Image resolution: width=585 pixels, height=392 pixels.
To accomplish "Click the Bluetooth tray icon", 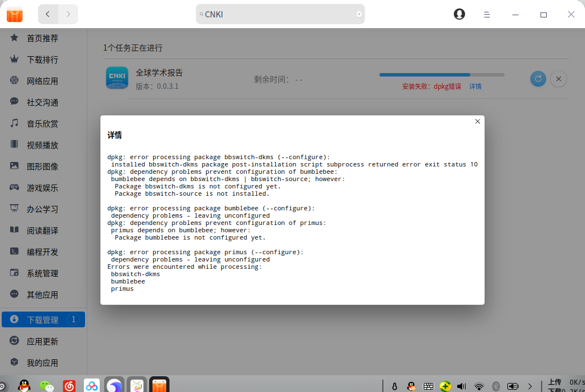I will pyautogui.click(x=496, y=386).
